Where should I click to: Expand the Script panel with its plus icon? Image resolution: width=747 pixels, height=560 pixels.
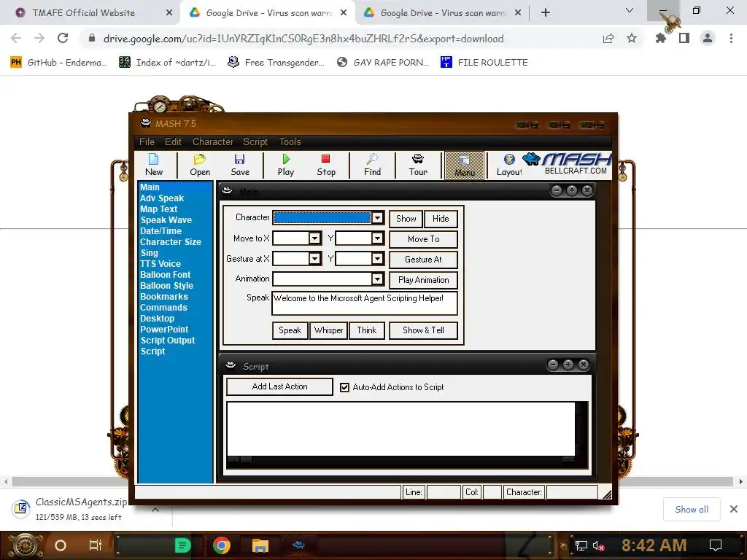(568, 365)
